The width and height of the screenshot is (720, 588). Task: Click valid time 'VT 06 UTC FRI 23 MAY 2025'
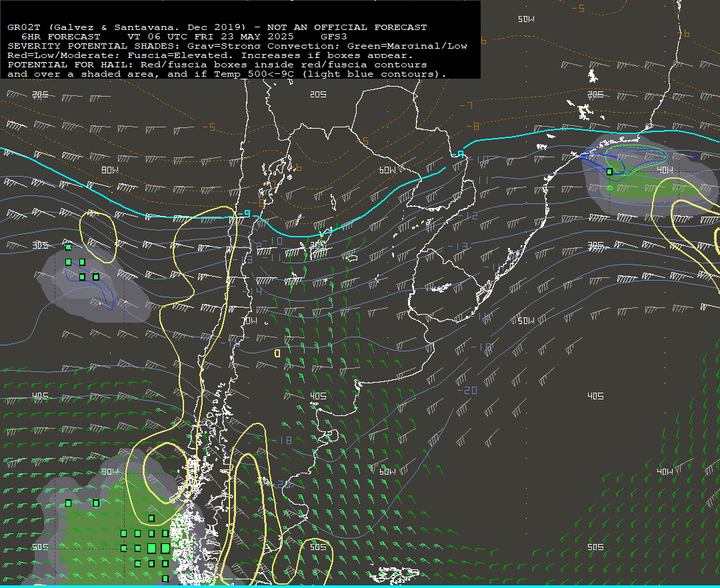pyautogui.click(x=210, y=37)
